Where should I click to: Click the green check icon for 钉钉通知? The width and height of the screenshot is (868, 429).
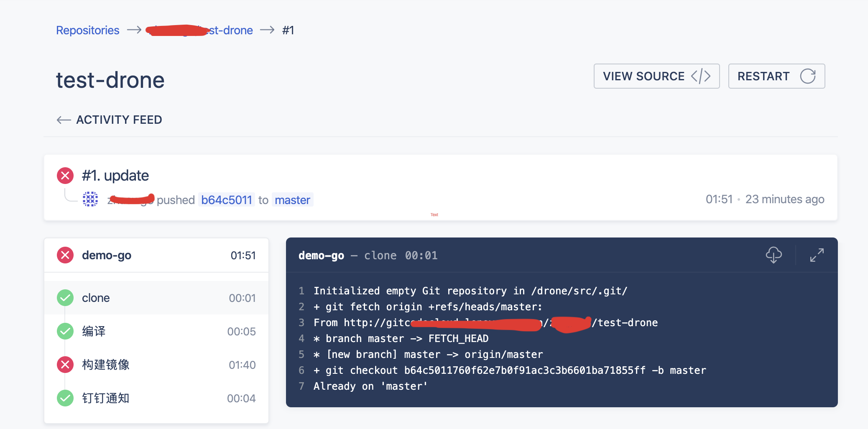point(65,398)
